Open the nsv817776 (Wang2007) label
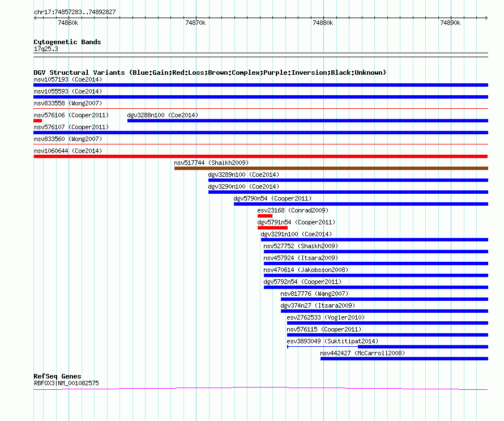 pos(314,294)
